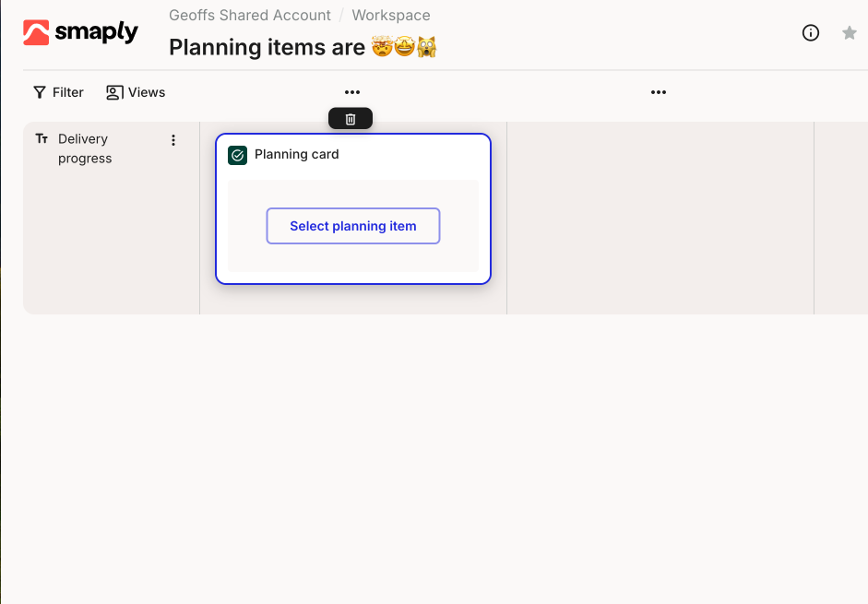Open Delivery progress lane kebab menu
The image size is (868, 604).
tap(173, 140)
